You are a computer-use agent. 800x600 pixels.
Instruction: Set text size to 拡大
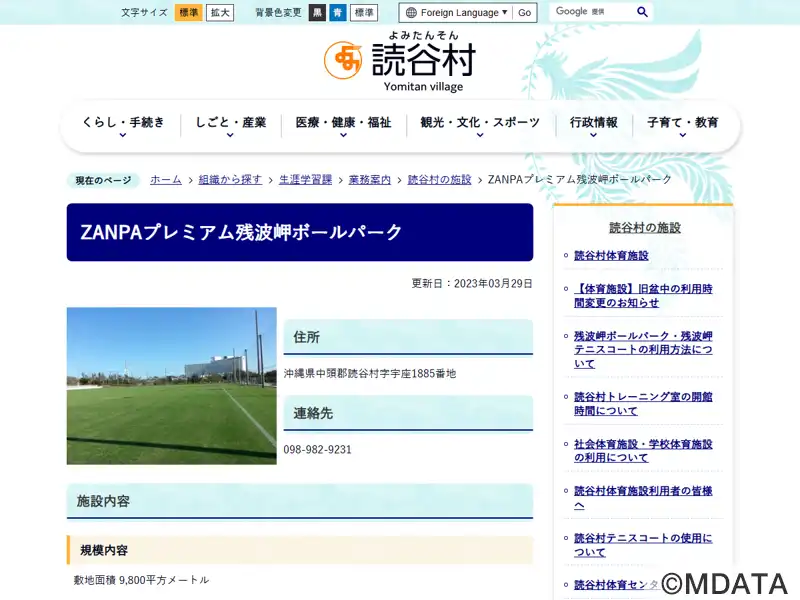pos(220,13)
